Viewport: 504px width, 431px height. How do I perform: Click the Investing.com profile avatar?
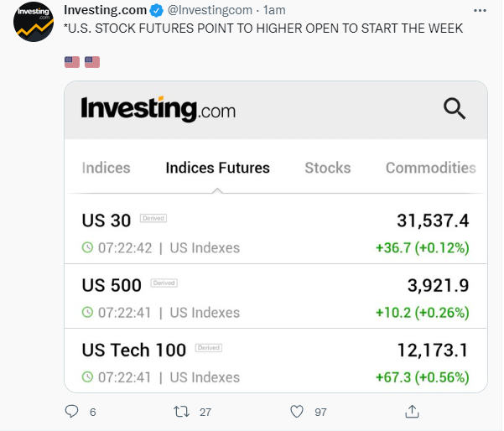coord(34,22)
